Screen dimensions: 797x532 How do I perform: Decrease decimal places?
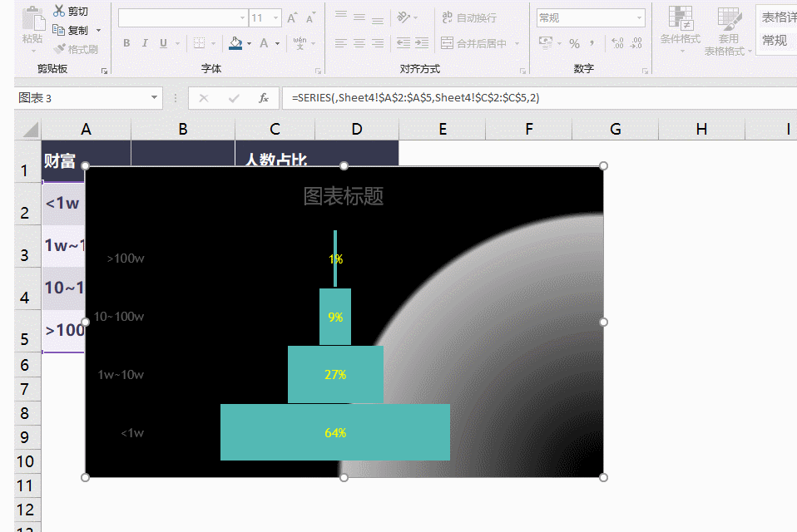pyautogui.click(x=636, y=44)
